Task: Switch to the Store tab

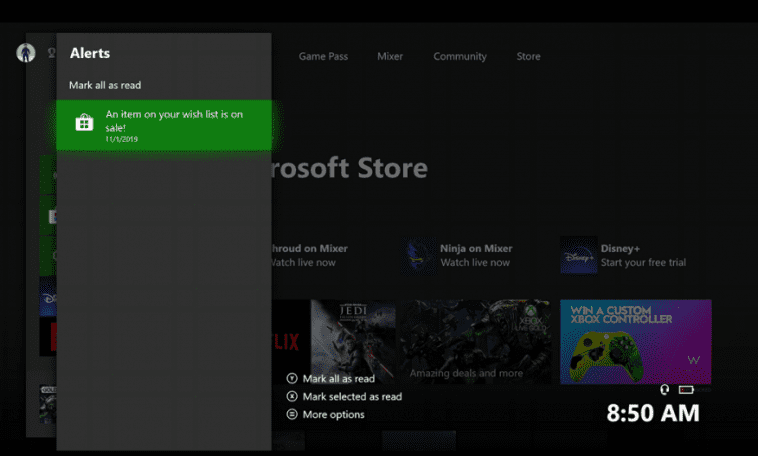Action: click(x=528, y=56)
